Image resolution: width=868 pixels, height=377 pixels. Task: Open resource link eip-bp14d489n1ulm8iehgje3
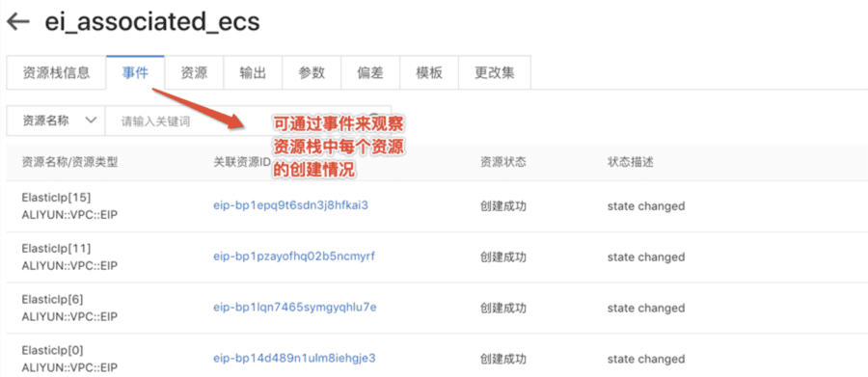click(294, 358)
